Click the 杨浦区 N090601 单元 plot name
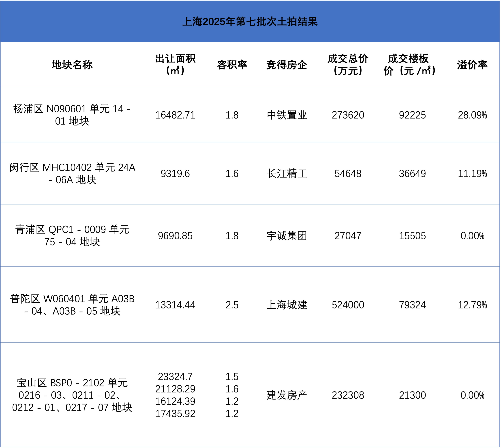This screenshot has width=501, height=448. (72, 115)
